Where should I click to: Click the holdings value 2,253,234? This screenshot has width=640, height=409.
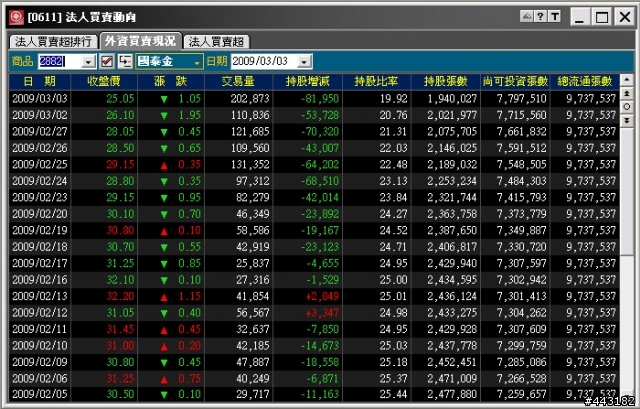click(452, 181)
